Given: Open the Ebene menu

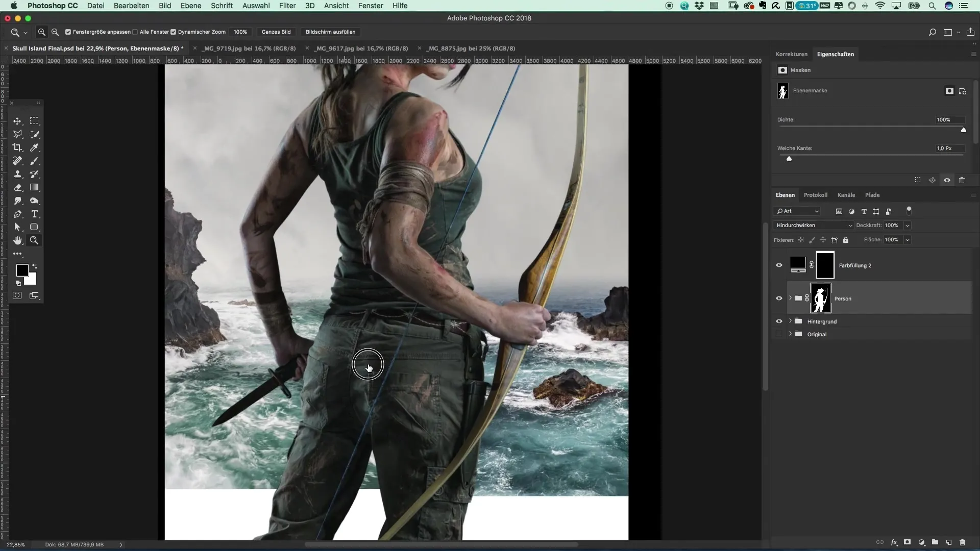Looking at the screenshot, I should click(x=191, y=6).
